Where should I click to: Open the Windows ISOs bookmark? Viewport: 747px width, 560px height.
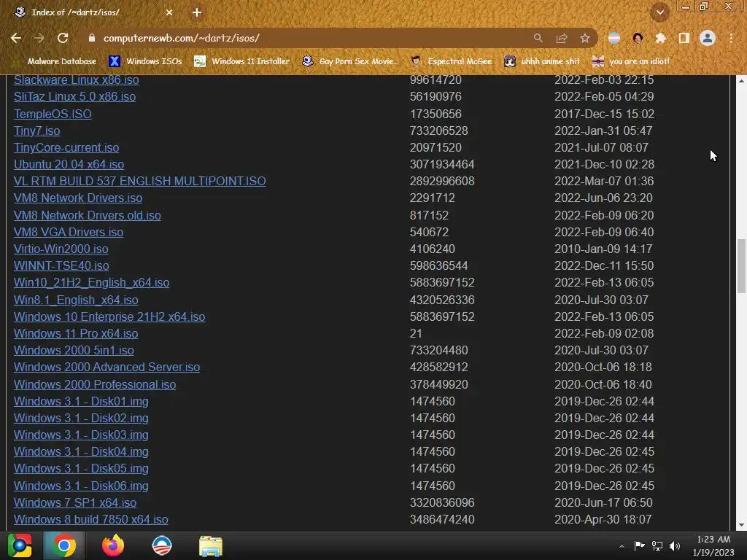pyautogui.click(x=145, y=61)
